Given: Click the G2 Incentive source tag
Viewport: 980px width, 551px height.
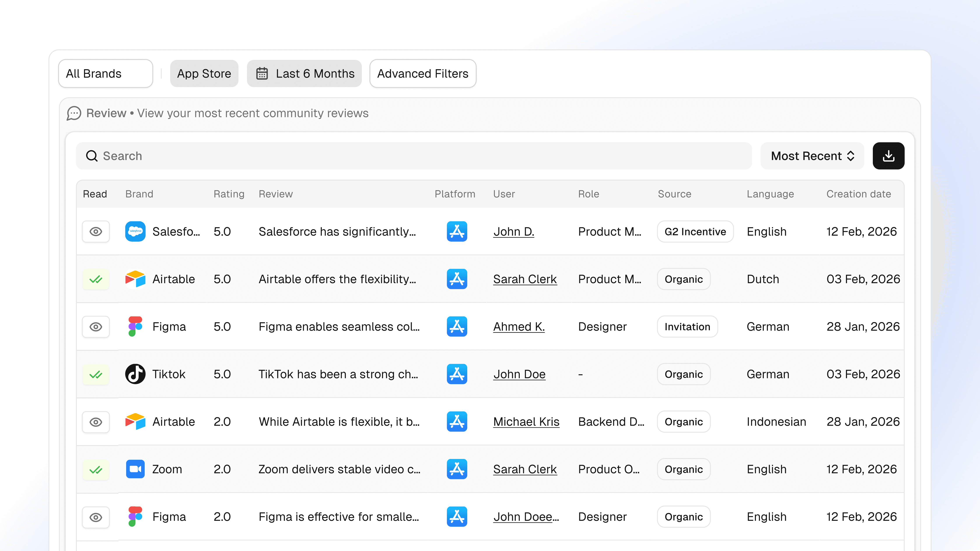Looking at the screenshot, I should pyautogui.click(x=695, y=232).
